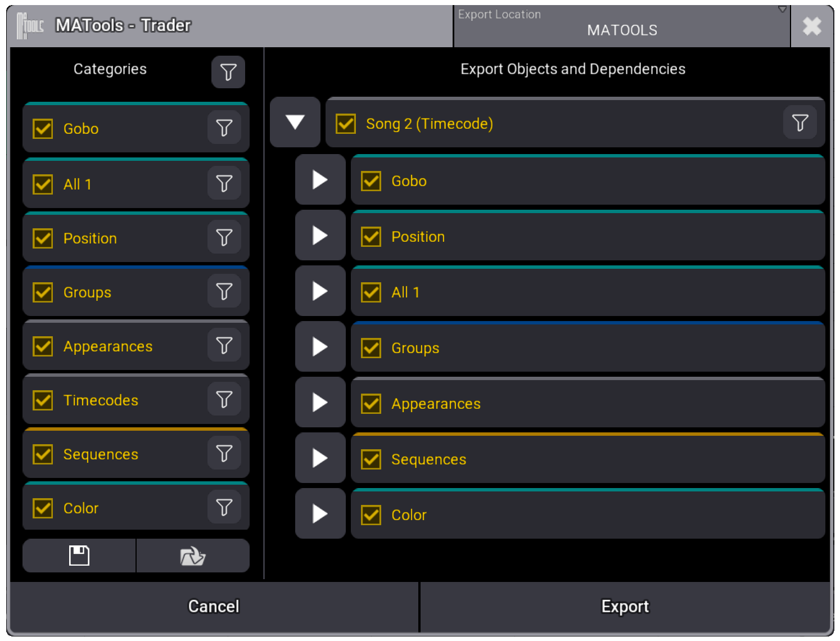Uncheck Appearances in Categories list
Image resolution: width=840 pixels, height=641 pixels.
tap(43, 346)
